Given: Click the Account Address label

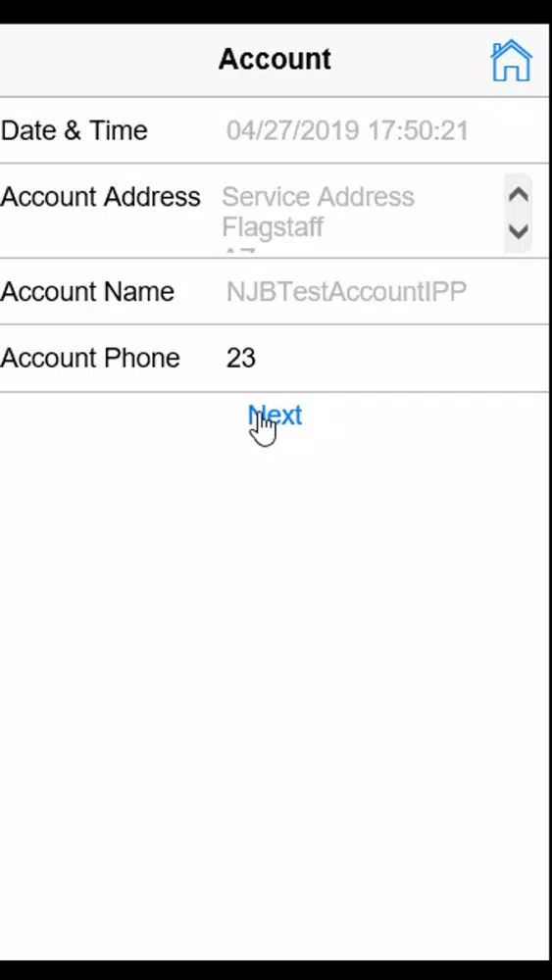Looking at the screenshot, I should (101, 197).
